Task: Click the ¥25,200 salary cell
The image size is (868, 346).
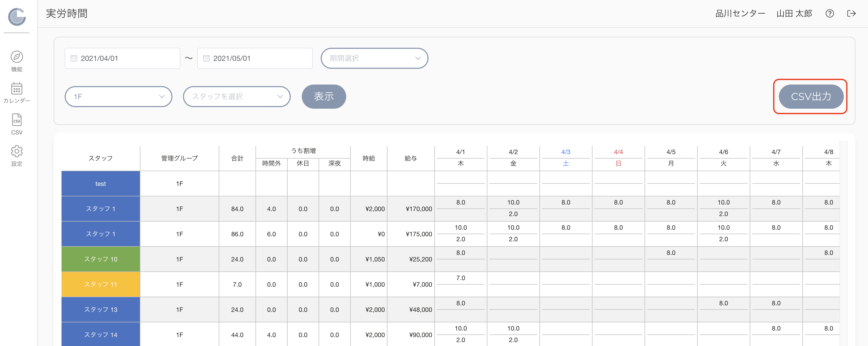Action: [x=411, y=259]
